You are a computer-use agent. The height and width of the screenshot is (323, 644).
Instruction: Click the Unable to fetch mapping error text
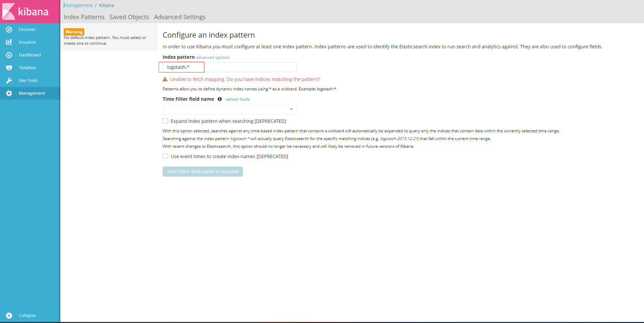(245, 79)
